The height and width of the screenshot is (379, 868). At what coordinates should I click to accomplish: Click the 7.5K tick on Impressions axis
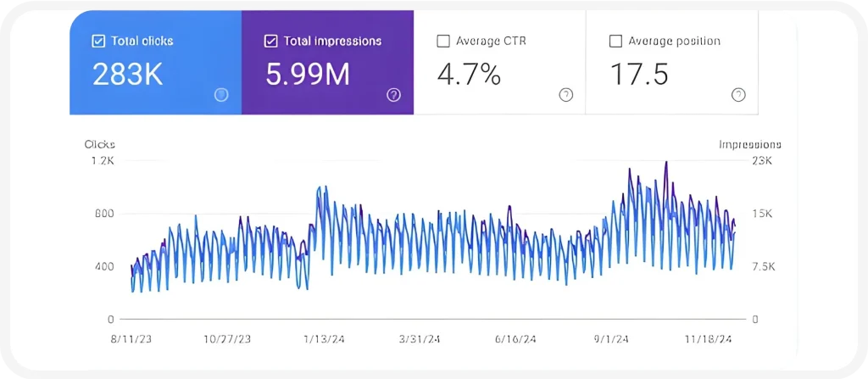pos(763,267)
